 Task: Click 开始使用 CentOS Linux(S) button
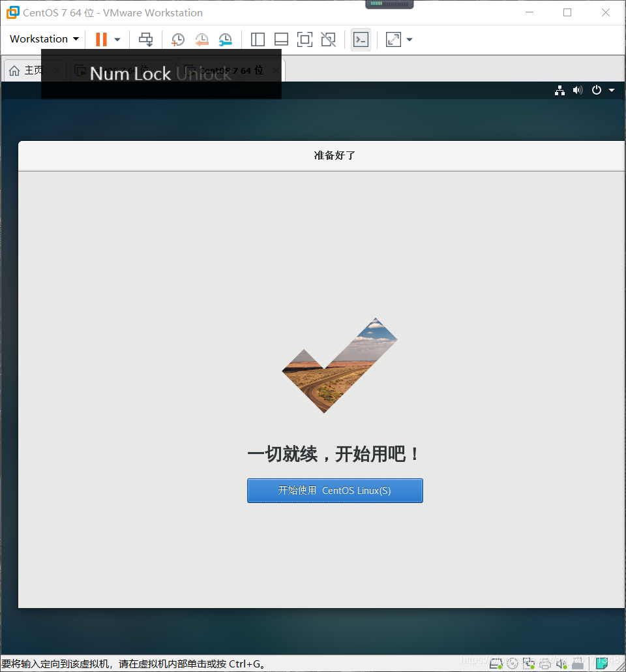335,490
